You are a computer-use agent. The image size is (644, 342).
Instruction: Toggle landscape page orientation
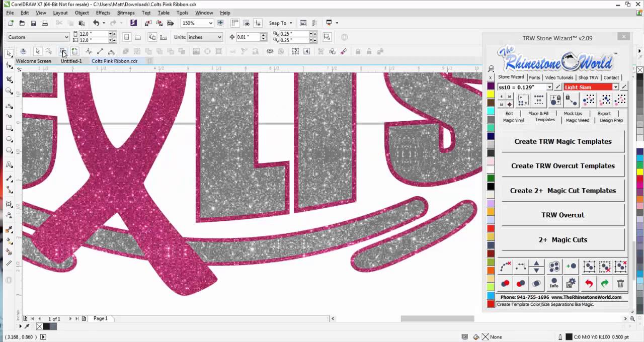click(x=137, y=37)
